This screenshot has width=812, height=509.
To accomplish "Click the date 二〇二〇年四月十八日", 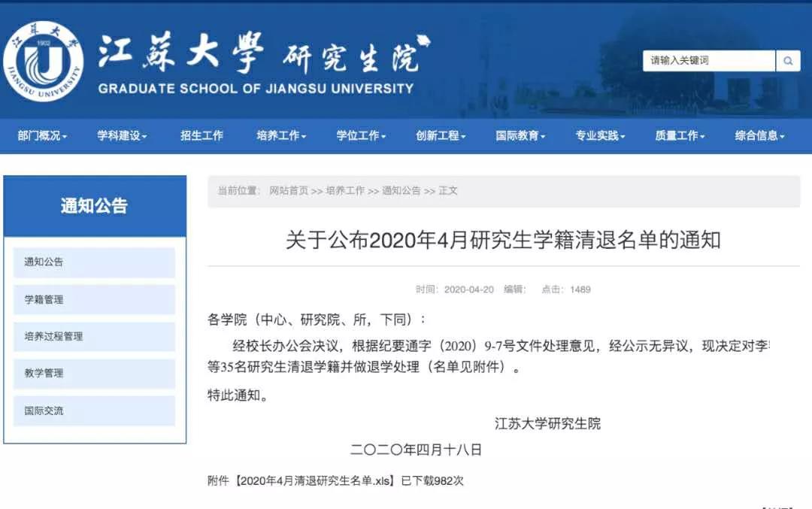I will pyautogui.click(x=416, y=450).
